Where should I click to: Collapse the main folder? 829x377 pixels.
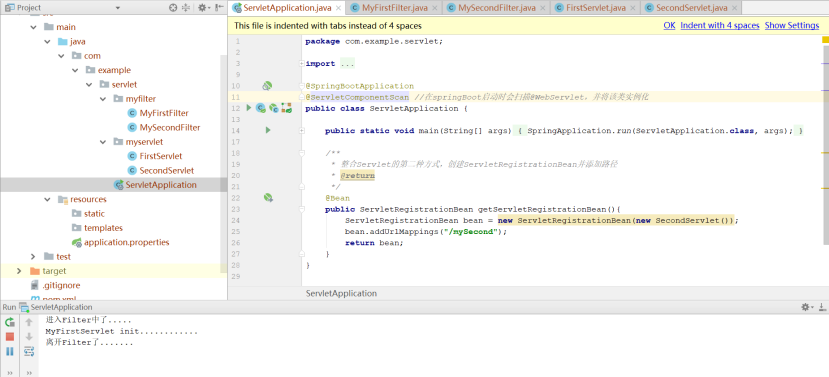[34, 27]
